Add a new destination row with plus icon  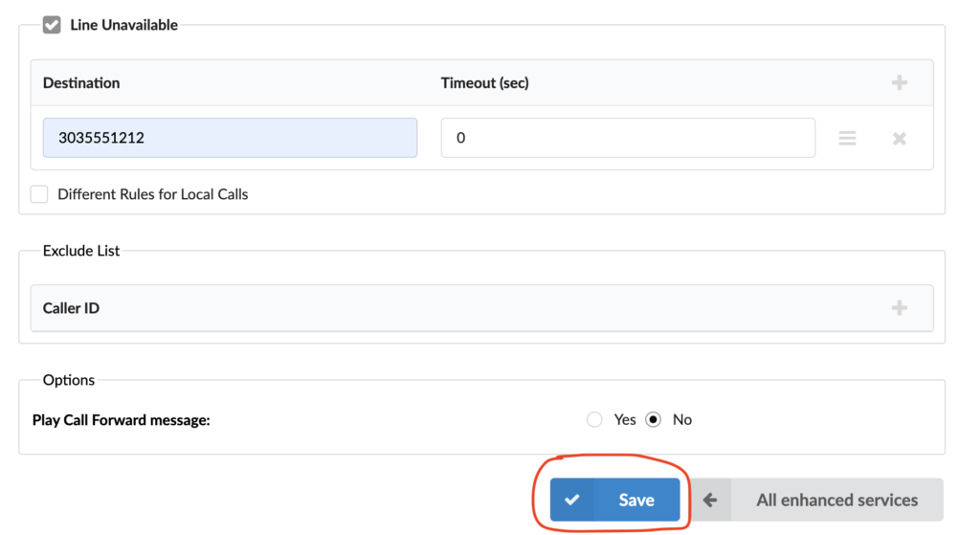click(899, 82)
